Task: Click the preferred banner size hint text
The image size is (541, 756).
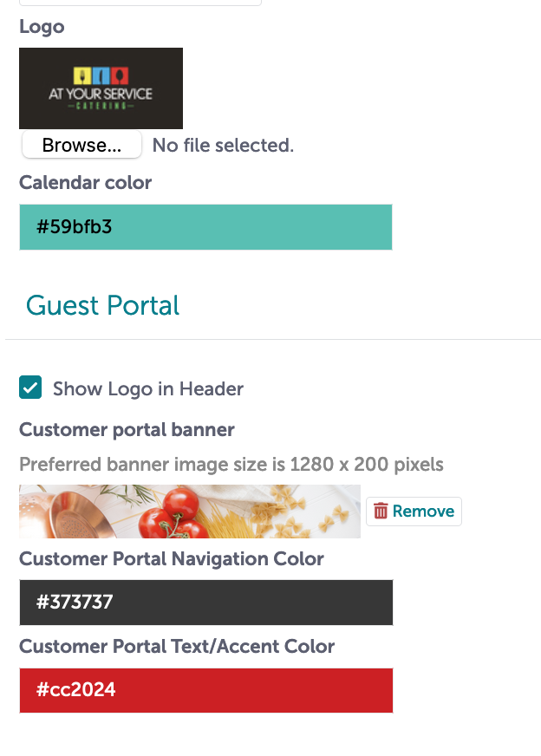Action: [x=231, y=465]
